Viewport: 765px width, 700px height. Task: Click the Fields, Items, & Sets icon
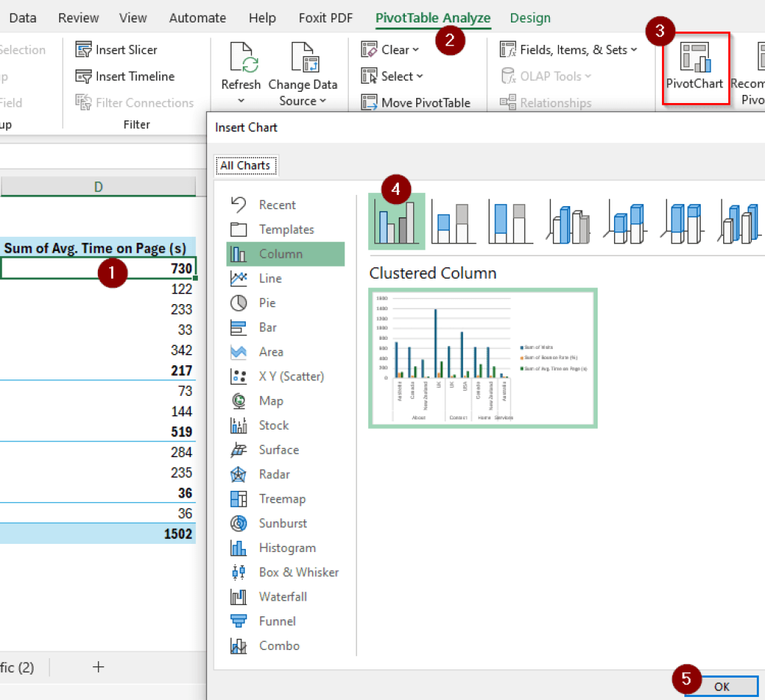pos(507,49)
